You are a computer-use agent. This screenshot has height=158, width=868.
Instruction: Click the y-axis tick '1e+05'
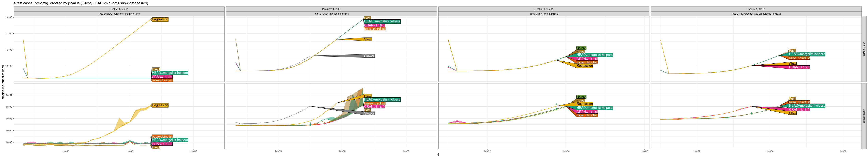(9, 17)
